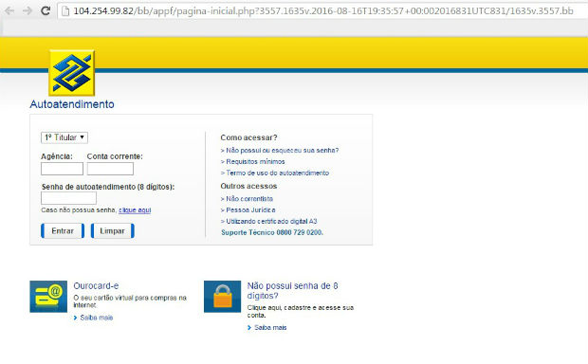Open the 1º Titular dropdown
The image size is (588, 364).
coord(64,137)
